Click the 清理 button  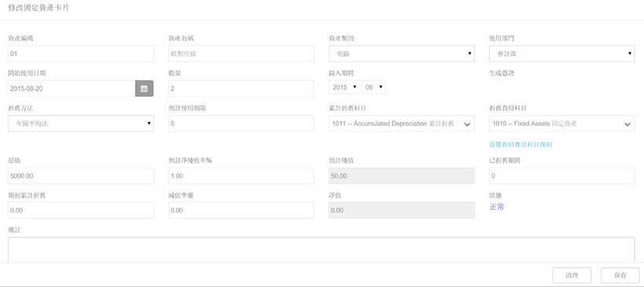572,275
